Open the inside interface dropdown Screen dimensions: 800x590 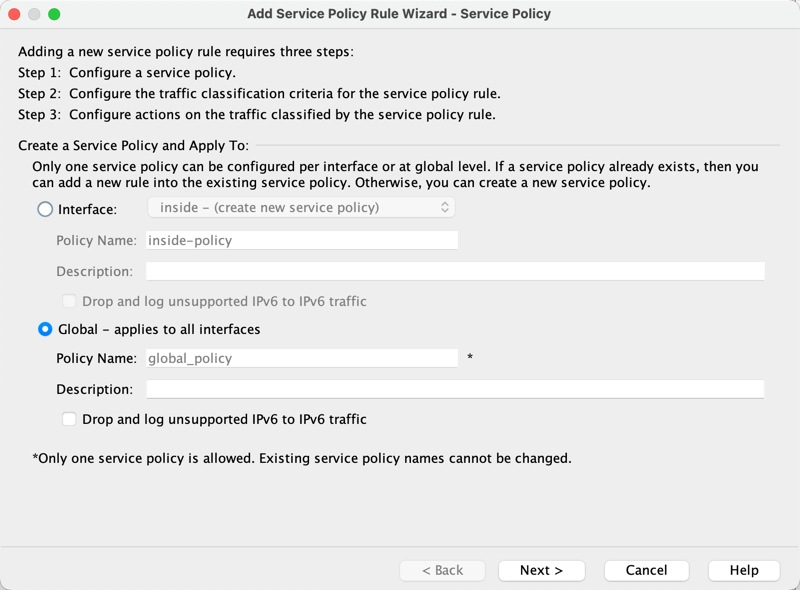coord(301,208)
